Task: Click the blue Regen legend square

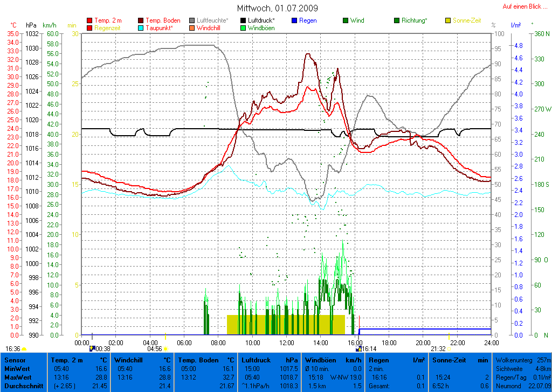Action: click(x=294, y=20)
